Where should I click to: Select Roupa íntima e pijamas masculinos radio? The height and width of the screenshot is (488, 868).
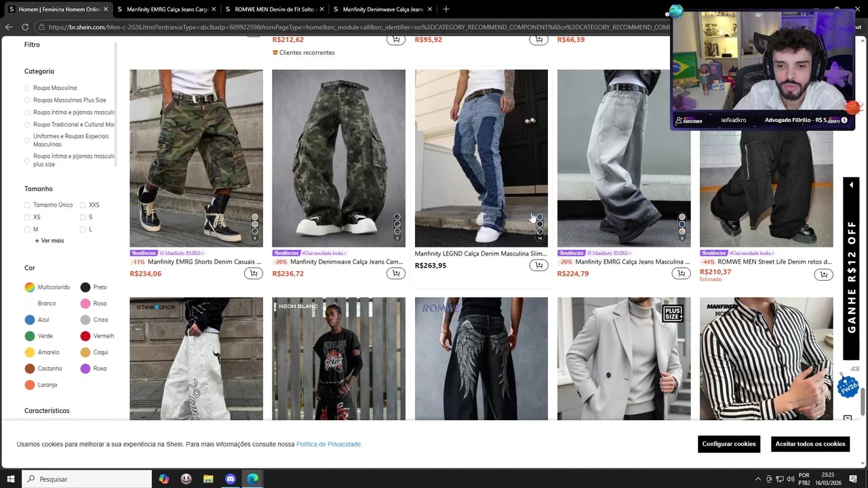(27, 113)
